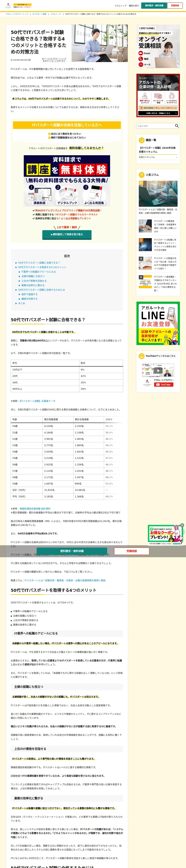This screenshot has width=186, height=868.
Task: Open the Agaroot Academy logo in header
Action: coord(18,6)
